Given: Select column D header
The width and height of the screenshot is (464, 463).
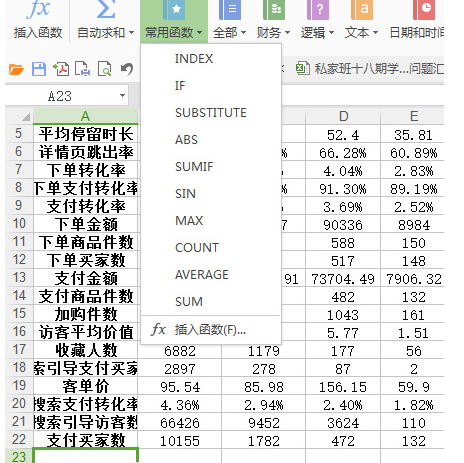Looking at the screenshot, I should (343, 116).
